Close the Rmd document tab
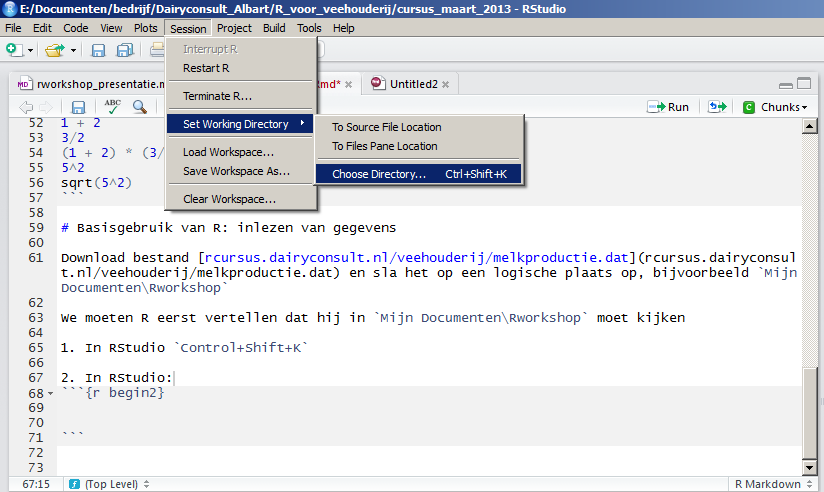 (348, 85)
